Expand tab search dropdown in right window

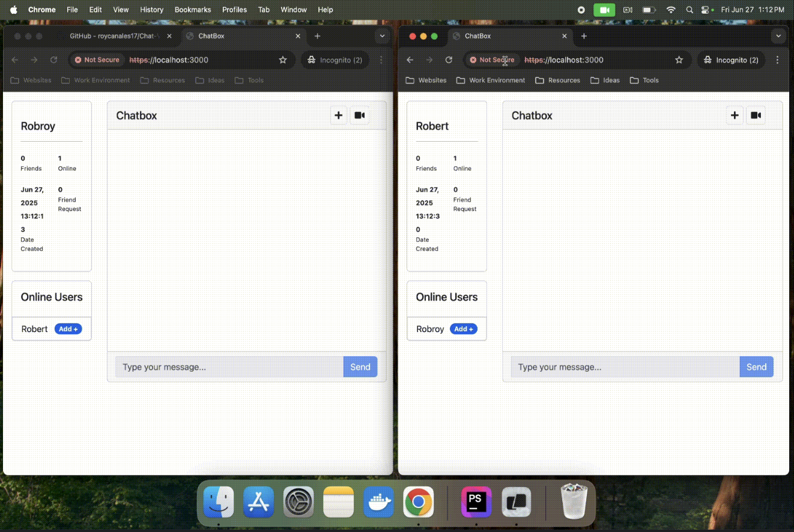778,36
